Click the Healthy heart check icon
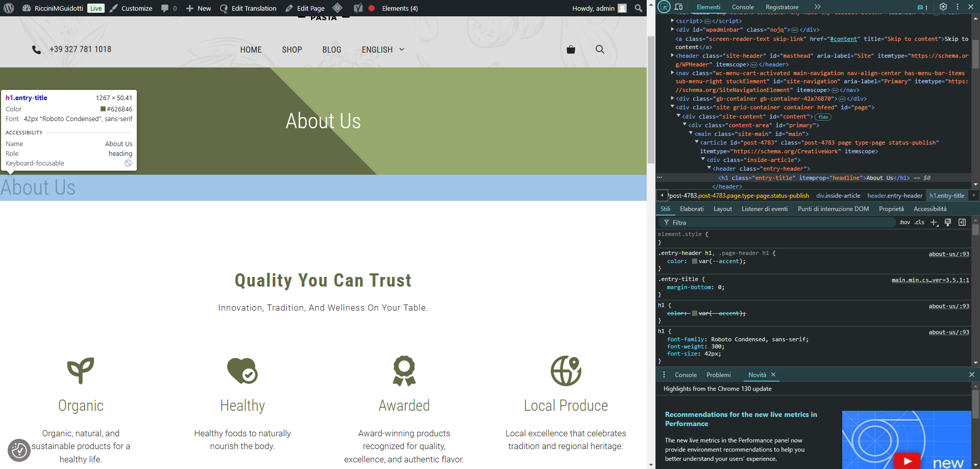Image resolution: width=980 pixels, height=469 pixels. pyautogui.click(x=242, y=370)
